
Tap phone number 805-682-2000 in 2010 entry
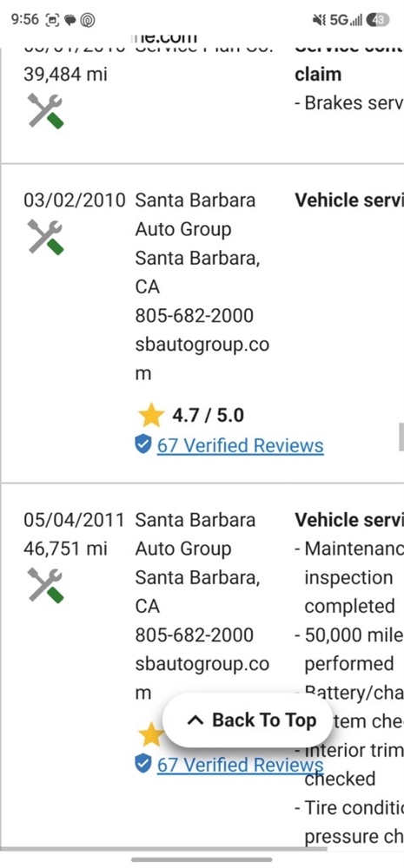pyautogui.click(x=194, y=316)
